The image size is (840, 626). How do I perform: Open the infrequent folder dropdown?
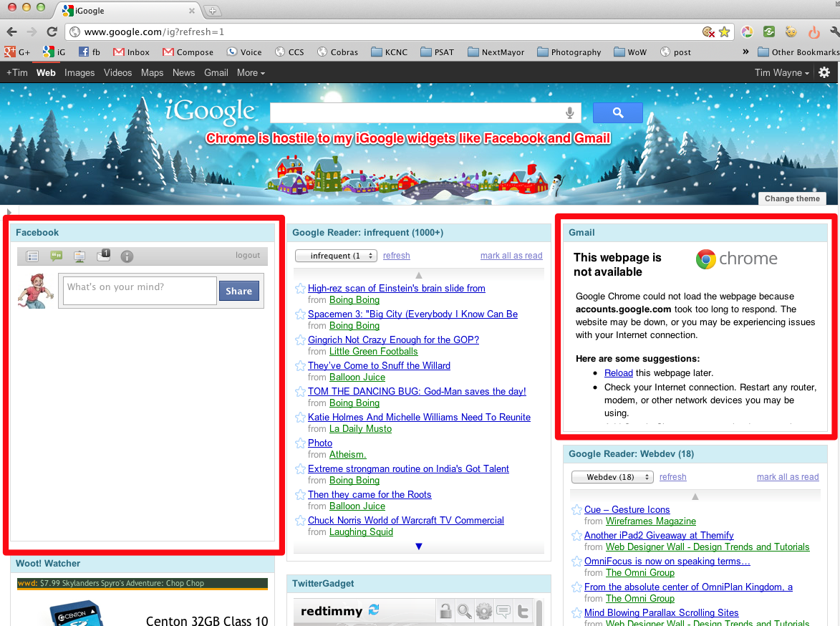[x=336, y=256]
